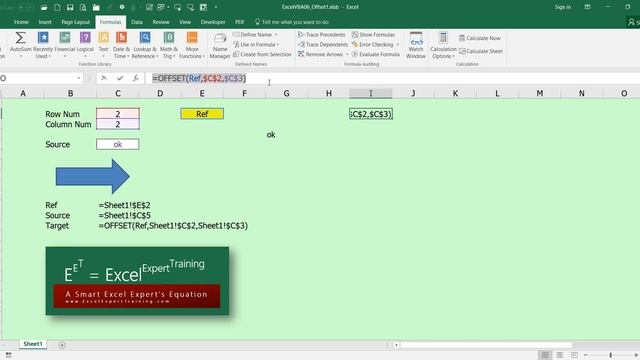This screenshot has width=640, height=360.
Task: Click the AutoSum sigma icon
Action: (x=20, y=38)
